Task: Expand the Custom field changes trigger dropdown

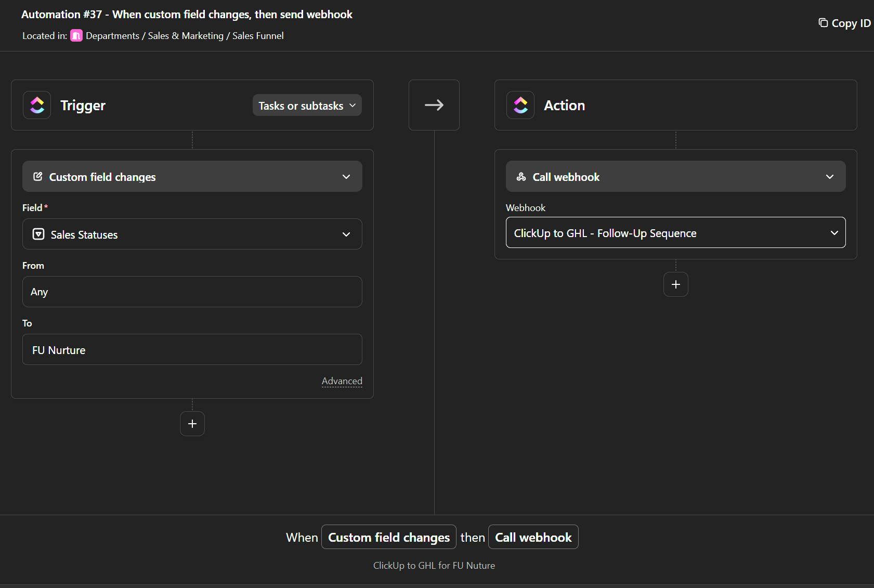Action: [x=192, y=177]
